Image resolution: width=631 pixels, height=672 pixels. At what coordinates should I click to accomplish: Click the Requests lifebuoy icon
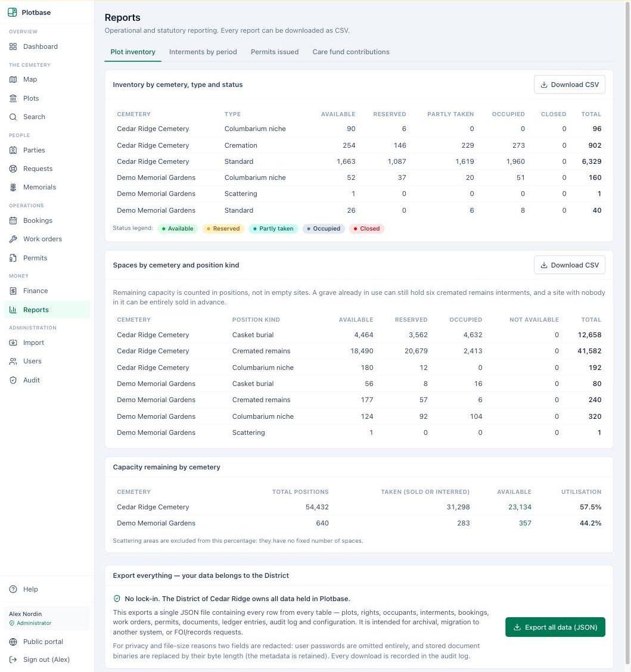click(13, 169)
